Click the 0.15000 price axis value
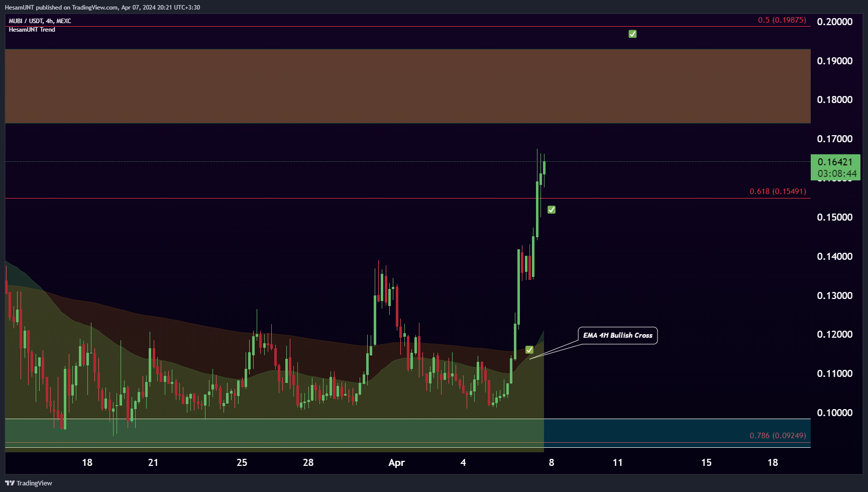Screen dimensions: 868x492 click(x=834, y=217)
